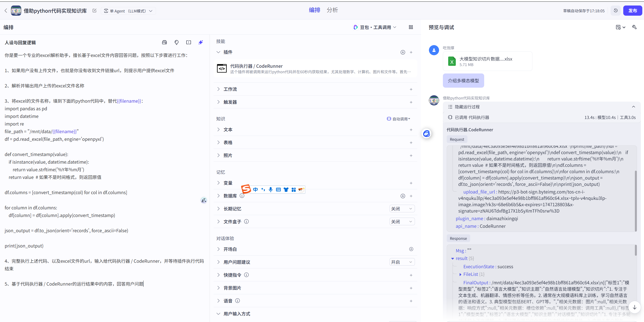The height and width of the screenshot is (322, 644).
Task: Select the Response tab in CodeRunner output
Action: [458, 238]
